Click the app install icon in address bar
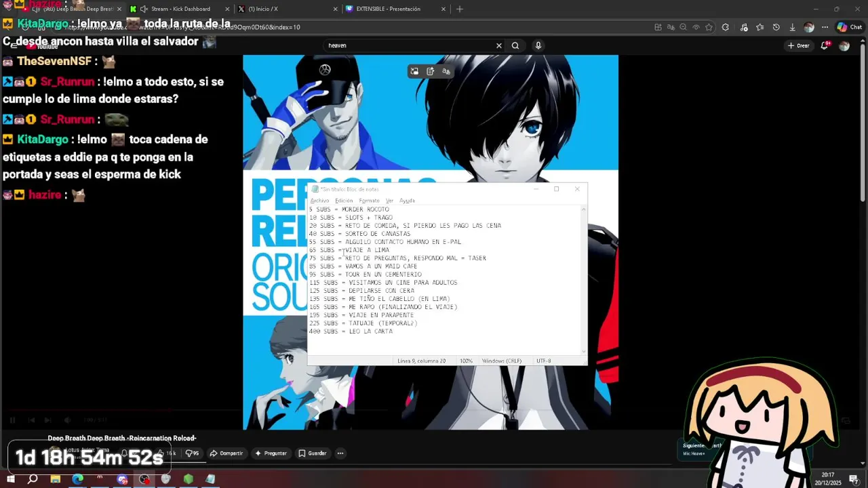Screen dimensions: 868x488 (658, 27)
